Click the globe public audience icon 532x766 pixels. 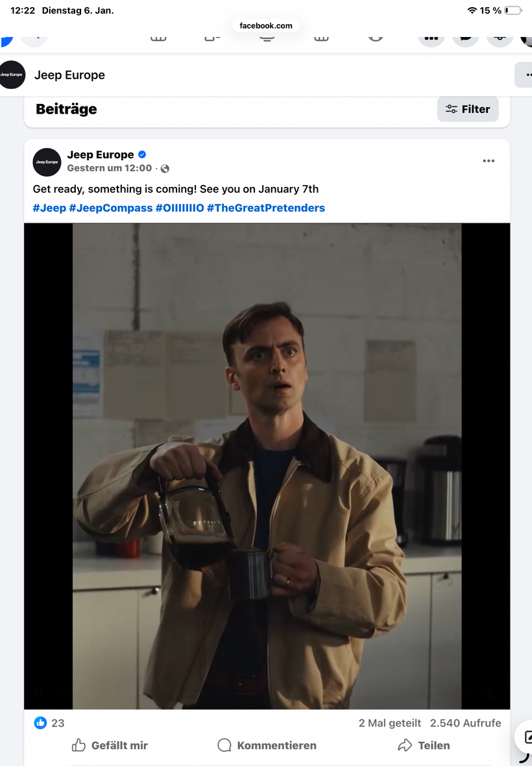pyautogui.click(x=165, y=169)
